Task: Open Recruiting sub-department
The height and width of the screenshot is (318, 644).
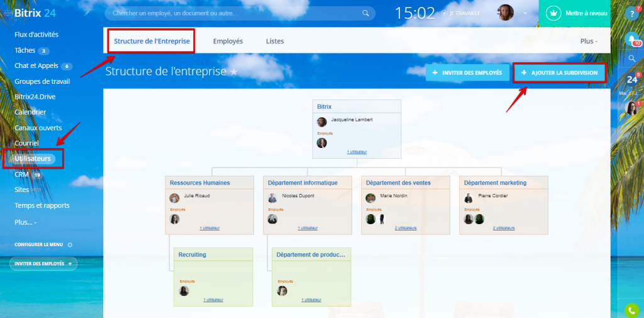Action: coord(192,254)
